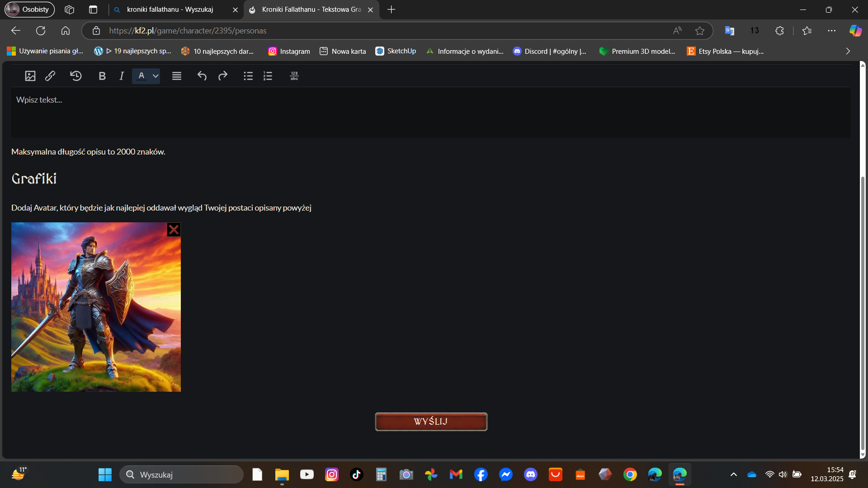Remove the knight avatar with red X
The width and height of the screenshot is (868, 488).
(x=174, y=230)
